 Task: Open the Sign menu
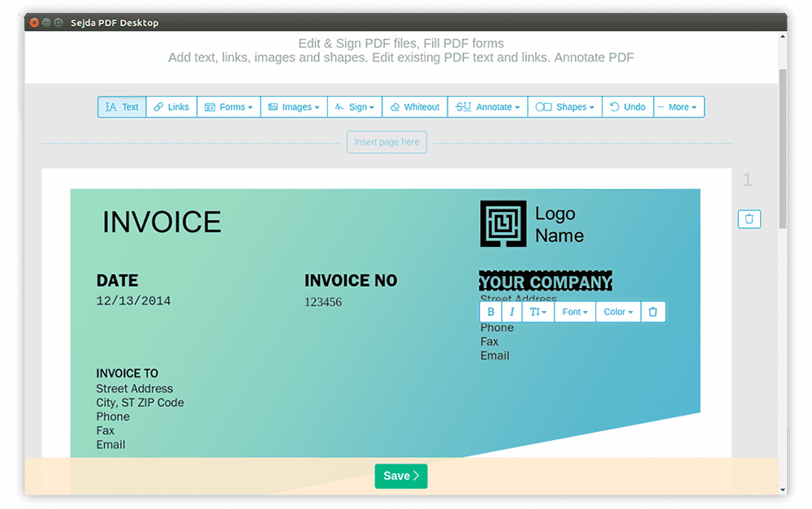click(x=355, y=106)
